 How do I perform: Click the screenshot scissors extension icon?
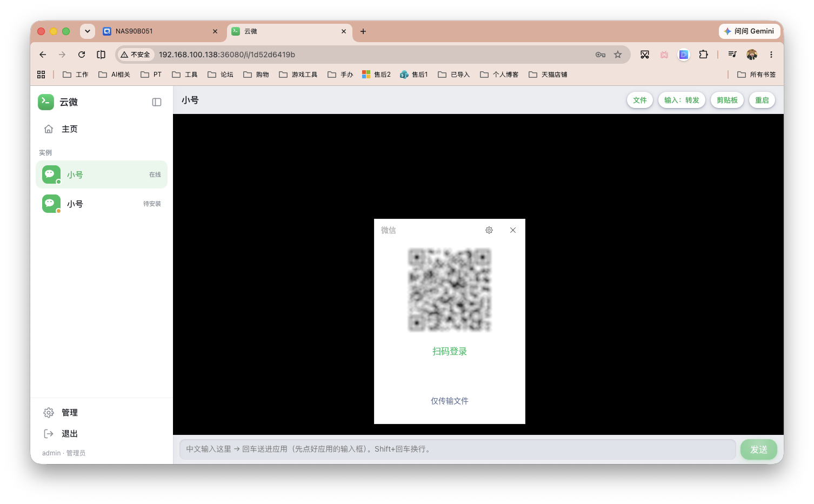(645, 55)
